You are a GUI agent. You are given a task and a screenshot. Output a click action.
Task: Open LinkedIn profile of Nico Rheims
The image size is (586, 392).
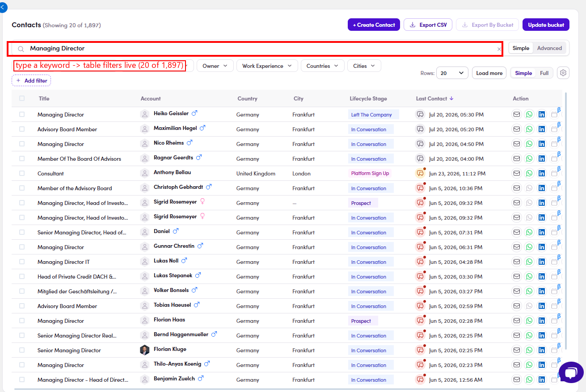(542, 144)
